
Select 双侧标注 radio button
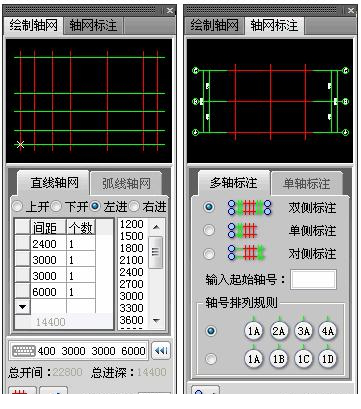click(209, 207)
